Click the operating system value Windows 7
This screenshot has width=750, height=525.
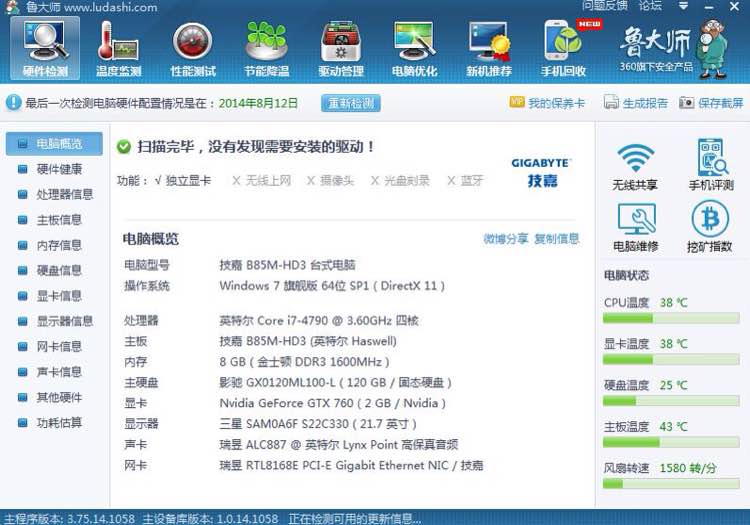(332, 285)
